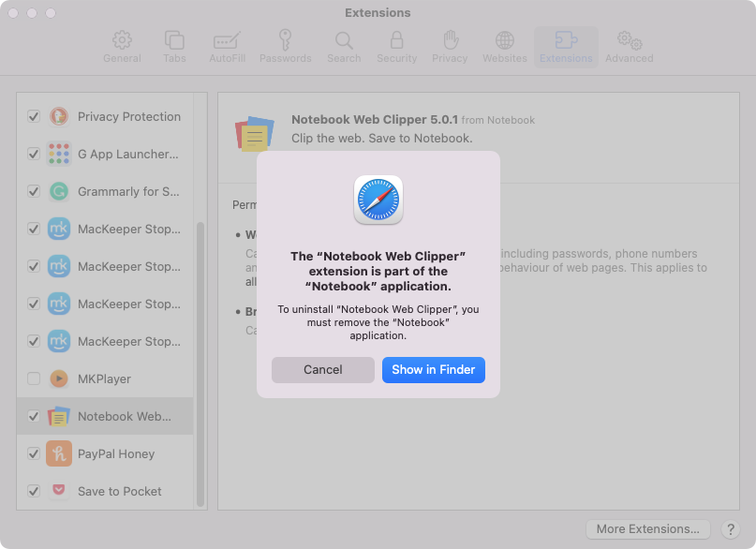
Task: Disable the PayPal Honey checkbox
Action: pos(34,453)
